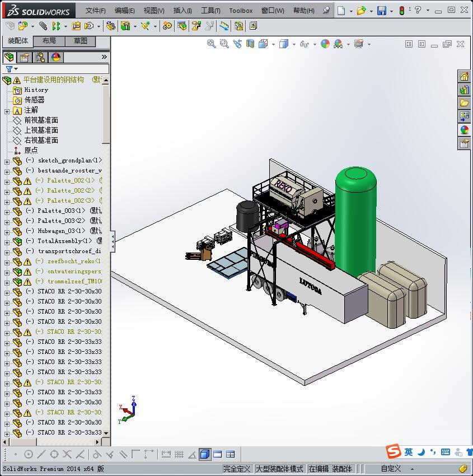Expand the feature manager tabs chevron

pos(104,57)
